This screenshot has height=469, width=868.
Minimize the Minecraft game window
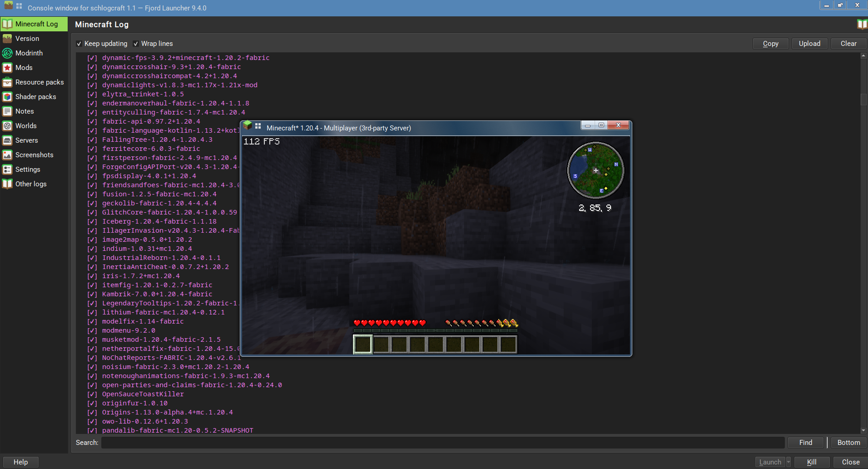click(588, 125)
